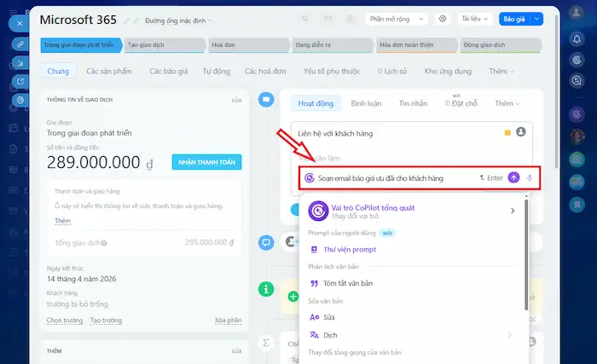
Task: Switch to Các báo giá tab
Action: coord(169,72)
